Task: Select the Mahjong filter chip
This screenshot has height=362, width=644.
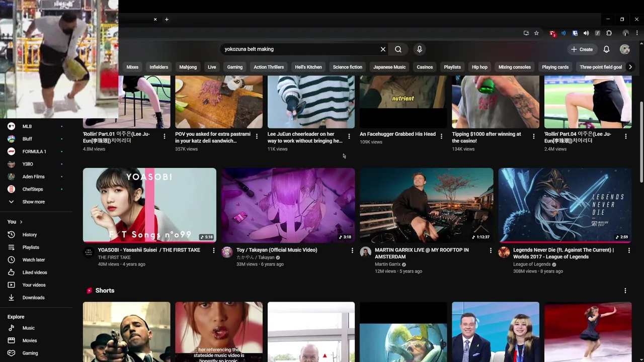Action: pyautogui.click(x=188, y=67)
